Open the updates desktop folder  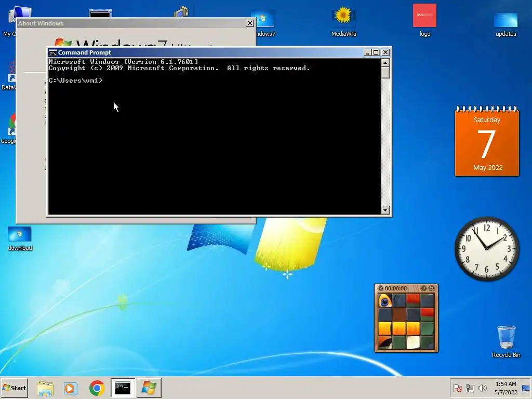[506, 24]
